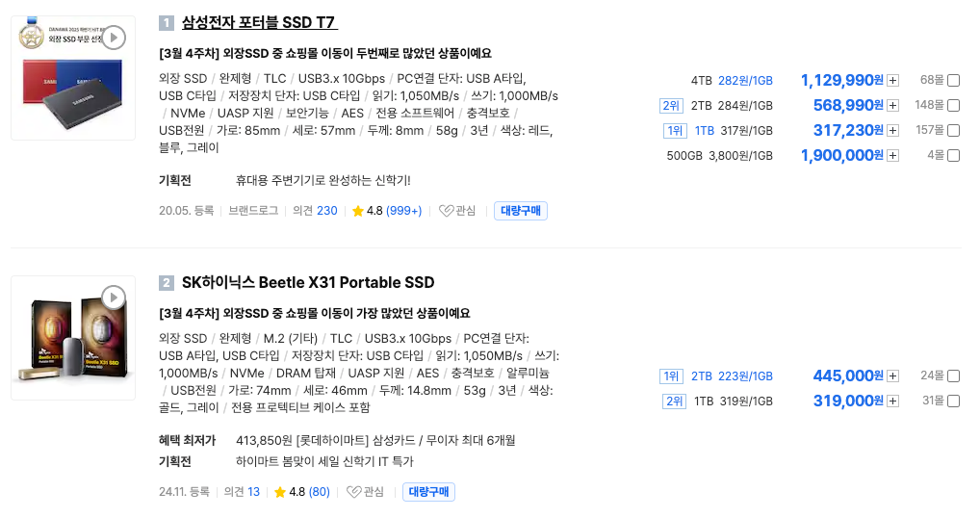Tick the Beetle X31 2TB compare checkbox
The width and height of the screenshot is (980, 518).
click(x=953, y=376)
